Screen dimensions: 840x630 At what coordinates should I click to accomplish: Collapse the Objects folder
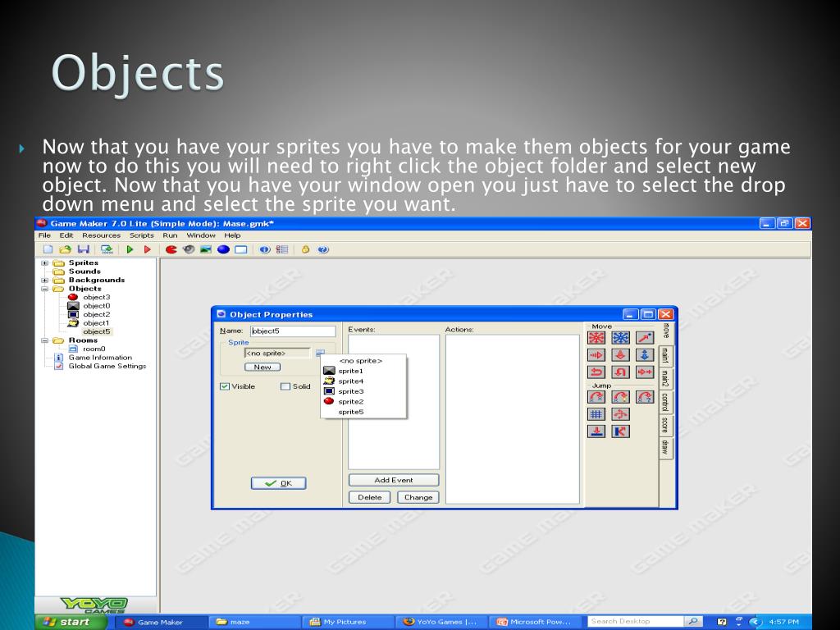[x=45, y=289]
